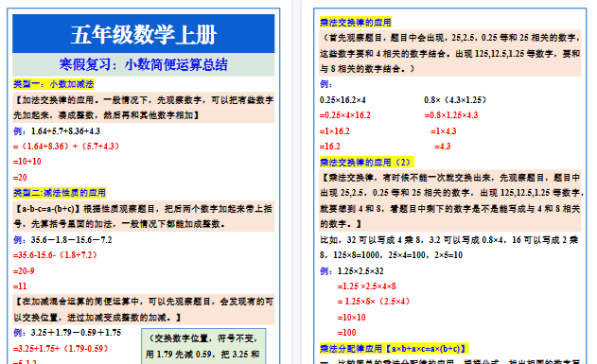Click the result =4.3
The width and height of the screenshot is (597, 364).
coord(443,147)
